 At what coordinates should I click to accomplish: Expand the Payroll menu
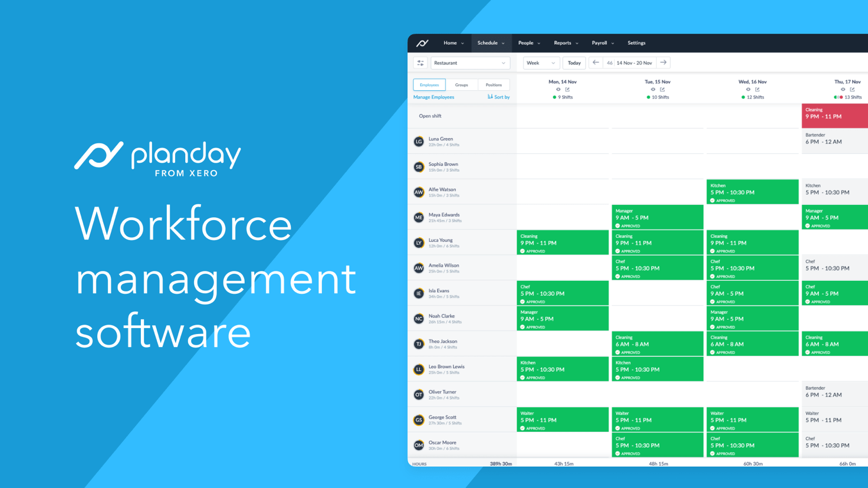coord(603,43)
